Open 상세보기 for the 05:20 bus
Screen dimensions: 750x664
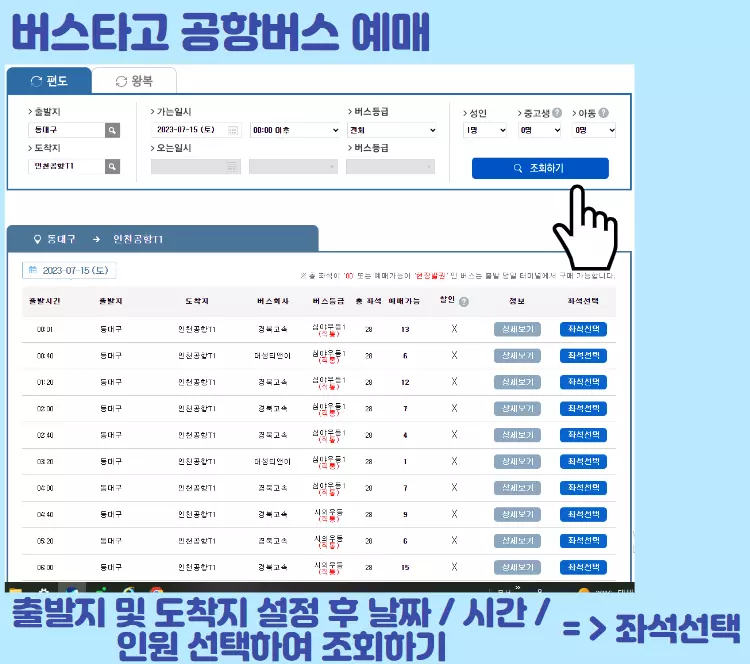click(x=517, y=541)
